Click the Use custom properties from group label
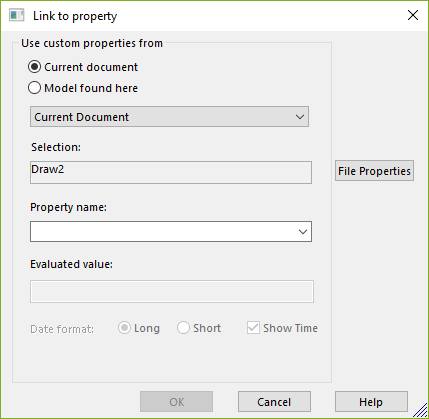 pyautogui.click(x=92, y=43)
